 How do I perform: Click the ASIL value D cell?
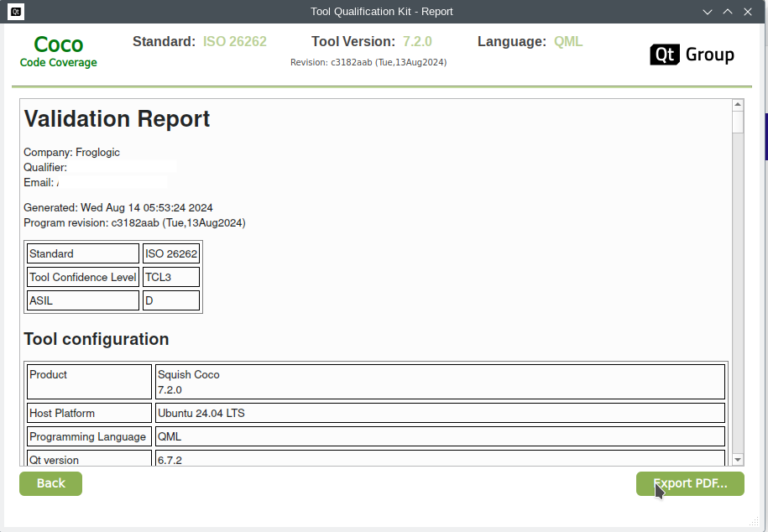(171, 300)
